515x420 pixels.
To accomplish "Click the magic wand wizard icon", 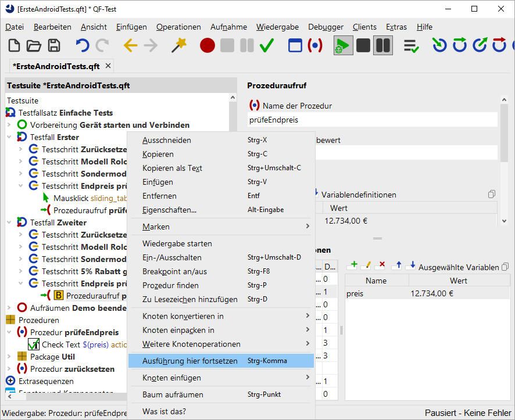I will point(178,45).
